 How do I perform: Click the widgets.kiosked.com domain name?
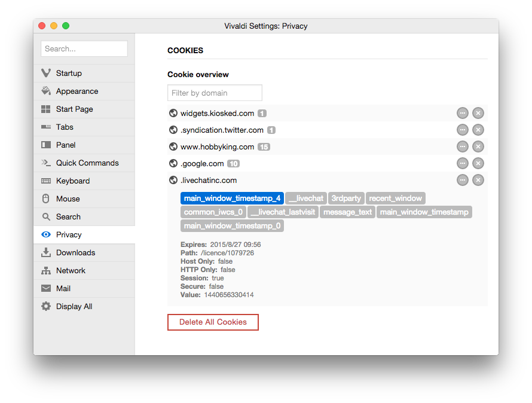pos(217,114)
